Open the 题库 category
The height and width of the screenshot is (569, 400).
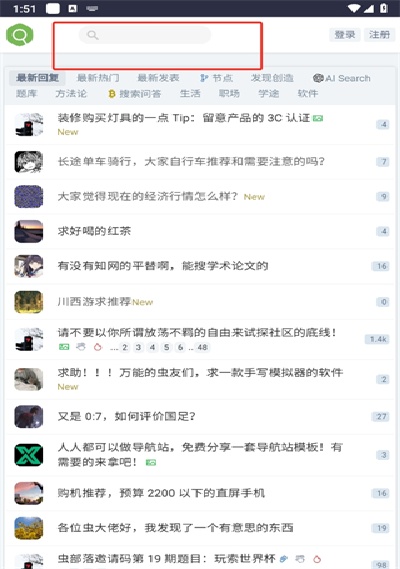pyautogui.click(x=26, y=94)
